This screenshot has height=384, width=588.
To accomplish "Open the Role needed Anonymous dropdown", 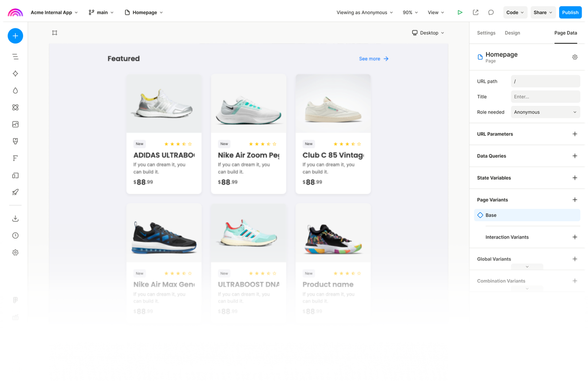I will (x=545, y=112).
